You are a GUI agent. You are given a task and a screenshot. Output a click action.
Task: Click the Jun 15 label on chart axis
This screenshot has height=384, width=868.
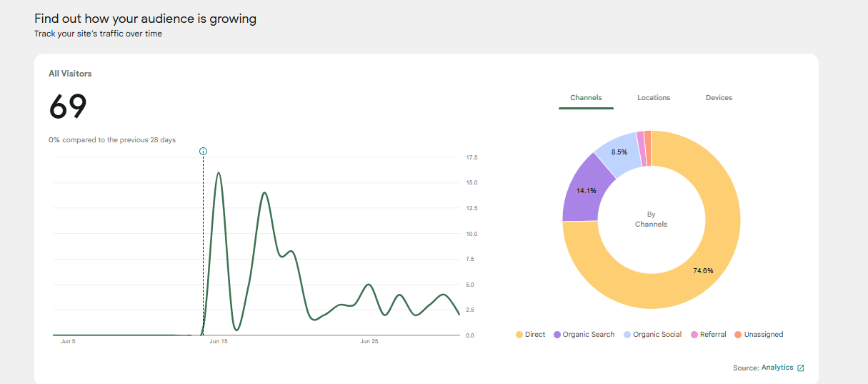pos(219,342)
